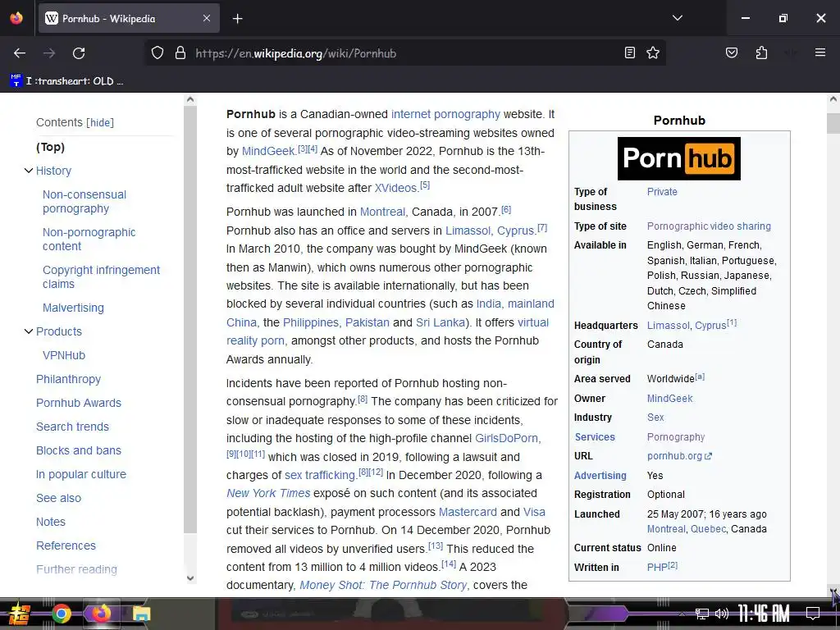Open Limassol link in infobox Headquarters
Image resolution: width=840 pixels, height=630 pixels.
(669, 325)
